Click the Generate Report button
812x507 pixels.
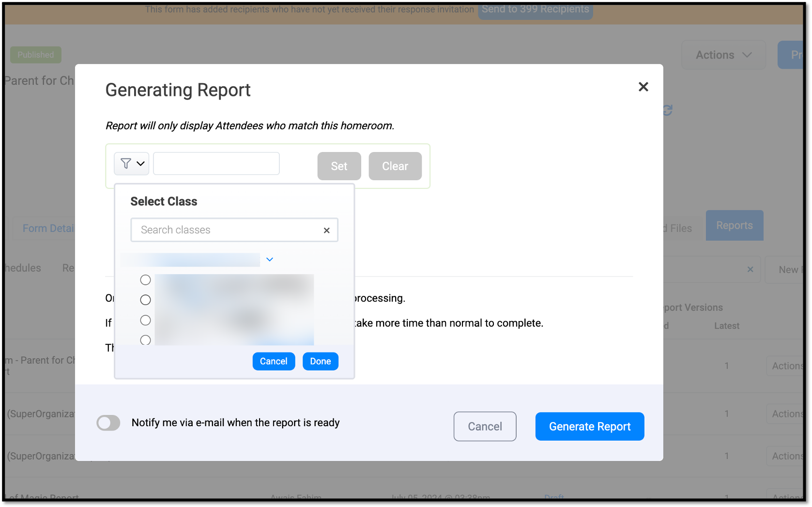(x=589, y=426)
